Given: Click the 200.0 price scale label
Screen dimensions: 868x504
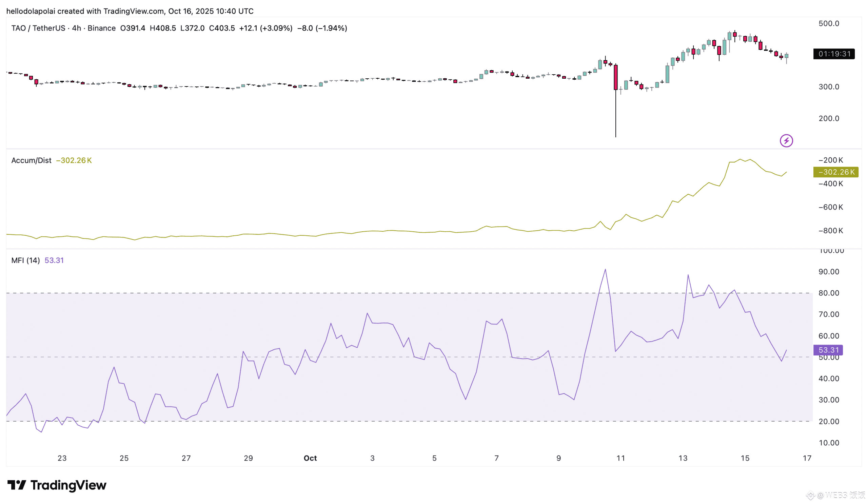Looking at the screenshot, I should (x=829, y=118).
